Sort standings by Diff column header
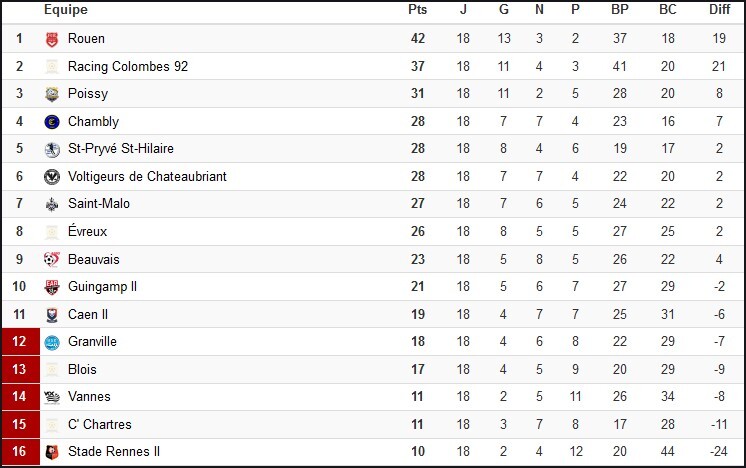The width and height of the screenshot is (746, 468). click(719, 10)
